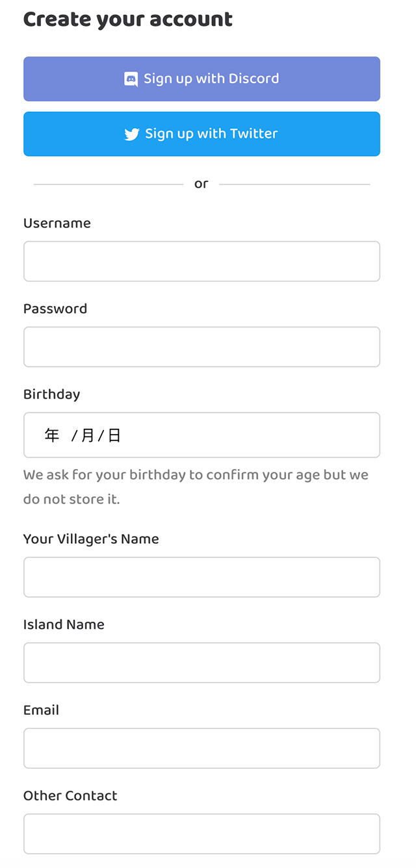Click the Username label

click(57, 223)
